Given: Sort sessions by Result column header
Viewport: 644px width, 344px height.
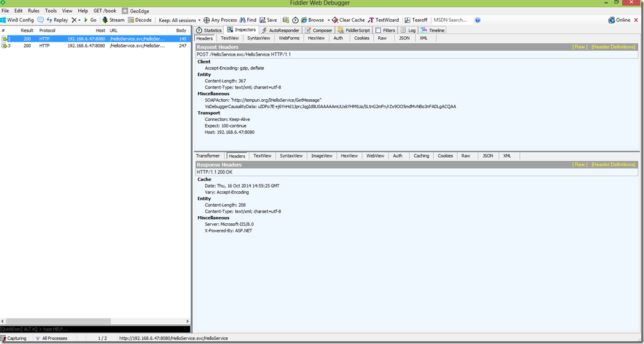Looking at the screenshot, I should (x=27, y=31).
